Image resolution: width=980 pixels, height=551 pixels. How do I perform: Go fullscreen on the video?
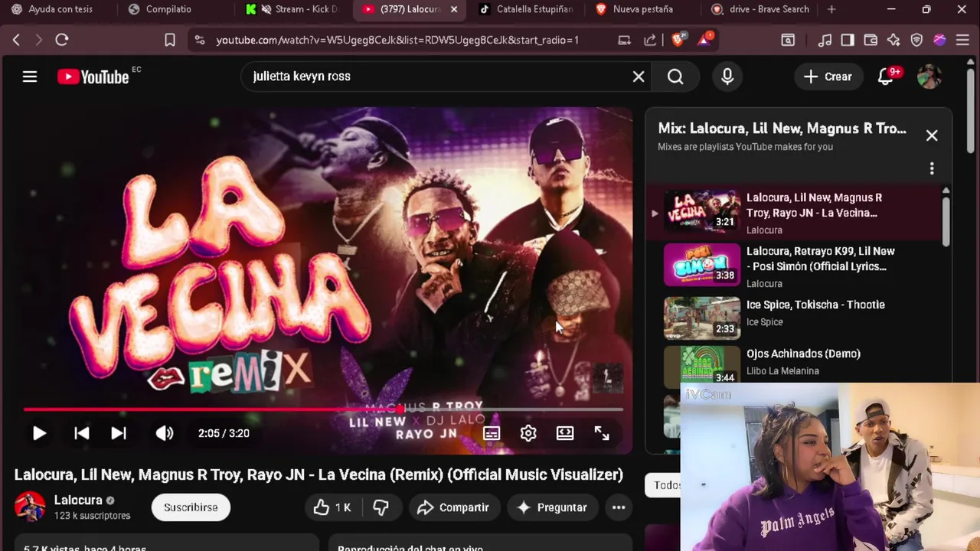click(x=602, y=433)
